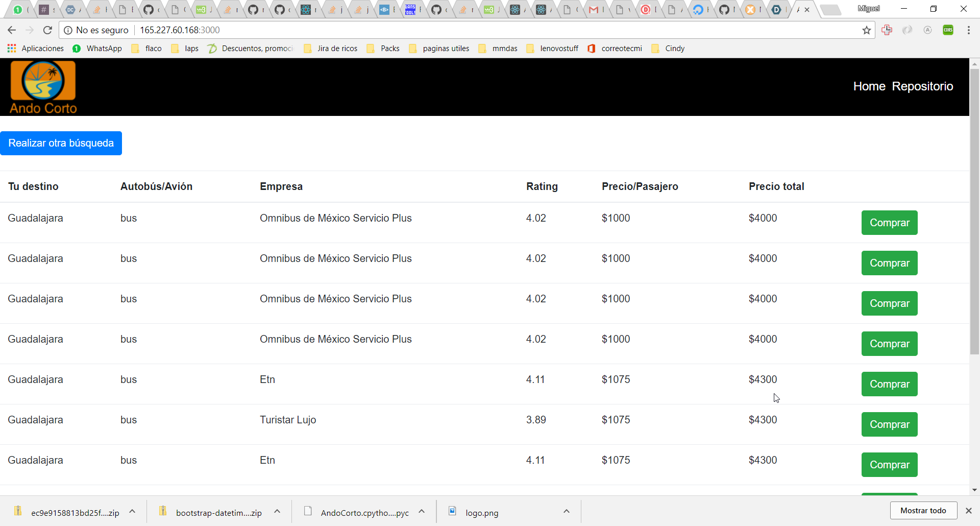Open the Miguel profile button
This screenshot has height=526, width=980.
point(869,9)
